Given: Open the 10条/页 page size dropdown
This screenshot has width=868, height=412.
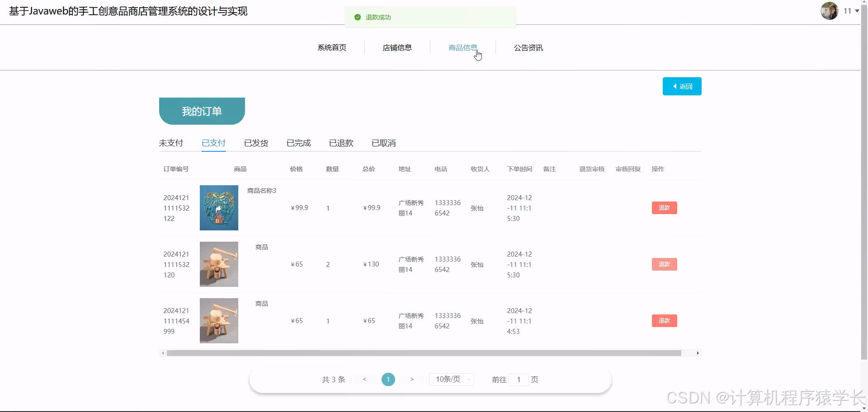Looking at the screenshot, I should tap(451, 379).
